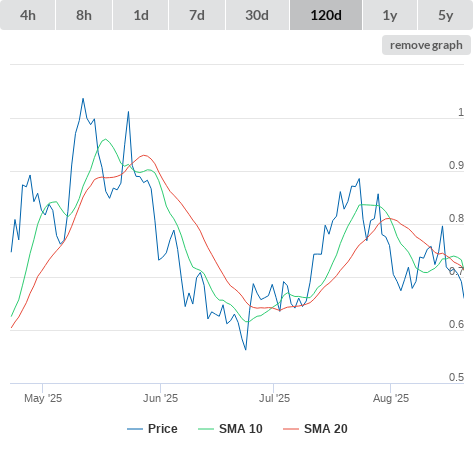
Task: Hide the SMA 10 line via legend
Action: pyautogui.click(x=241, y=429)
